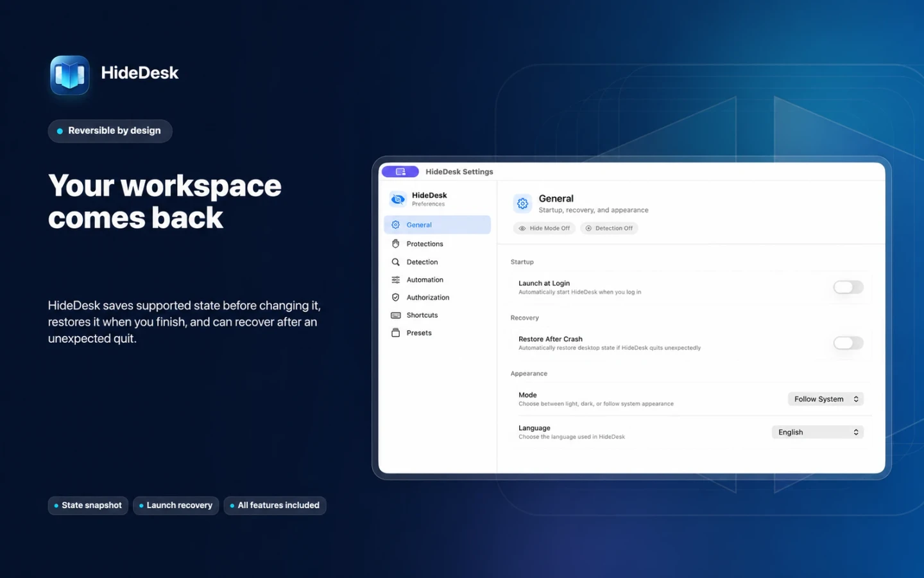Viewport: 924px width, 578px height.
Task: Click the Launch recovery tag
Action: click(176, 505)
